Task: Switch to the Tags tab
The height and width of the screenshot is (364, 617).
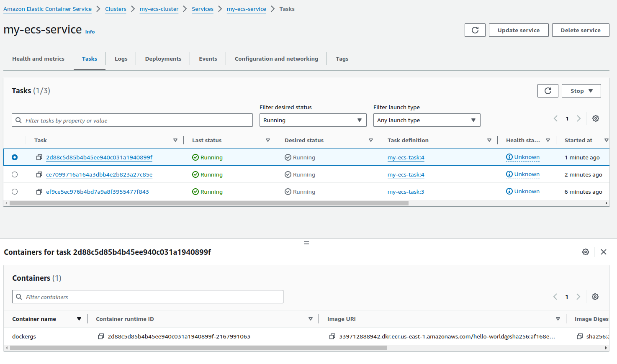Action: (342, 59)
